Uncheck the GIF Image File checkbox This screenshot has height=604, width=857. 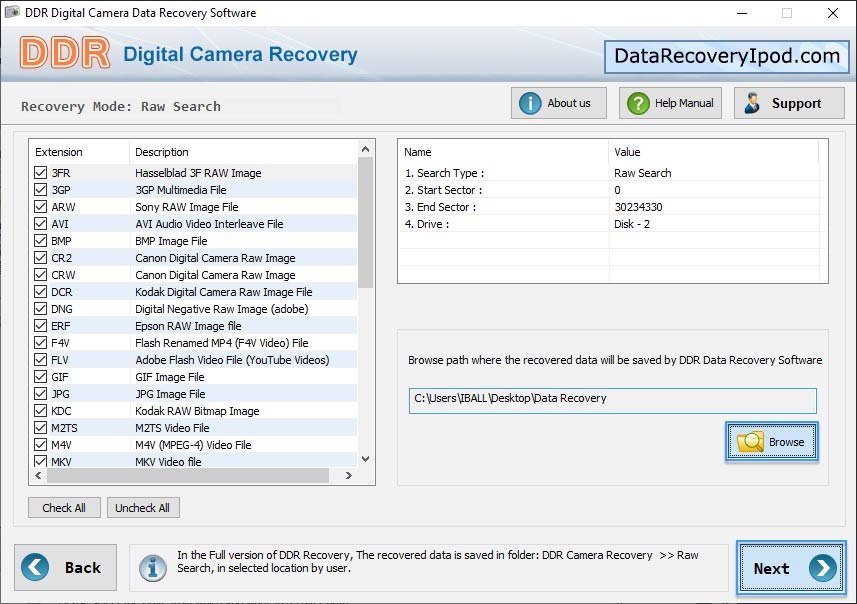pos(40,377)
